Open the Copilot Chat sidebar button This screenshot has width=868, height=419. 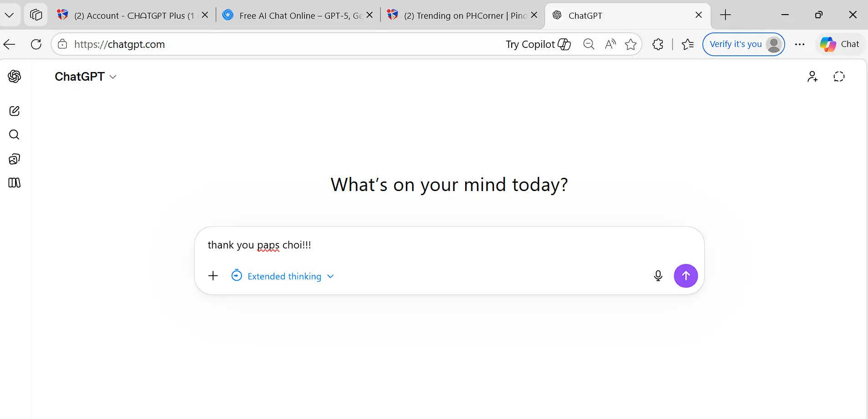point(840,44)
